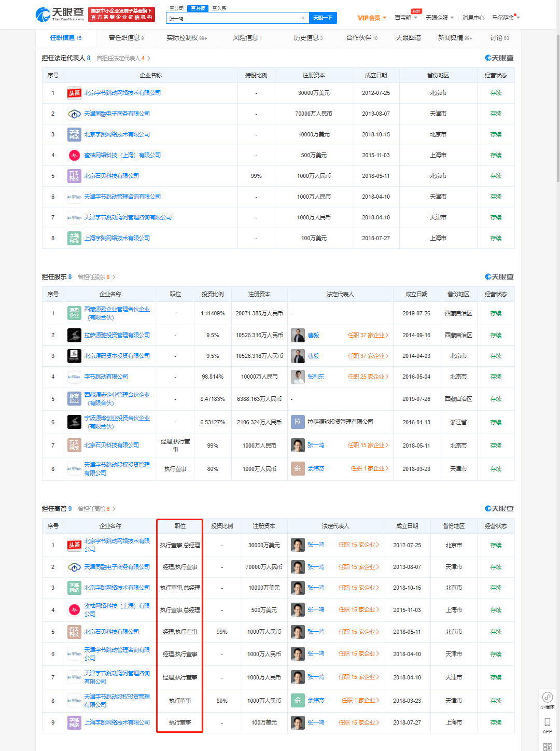The image size is (560, 751).
Task: Open 任职 37 家企业 in 拉萨源驰 row
Action: [368, 335]
